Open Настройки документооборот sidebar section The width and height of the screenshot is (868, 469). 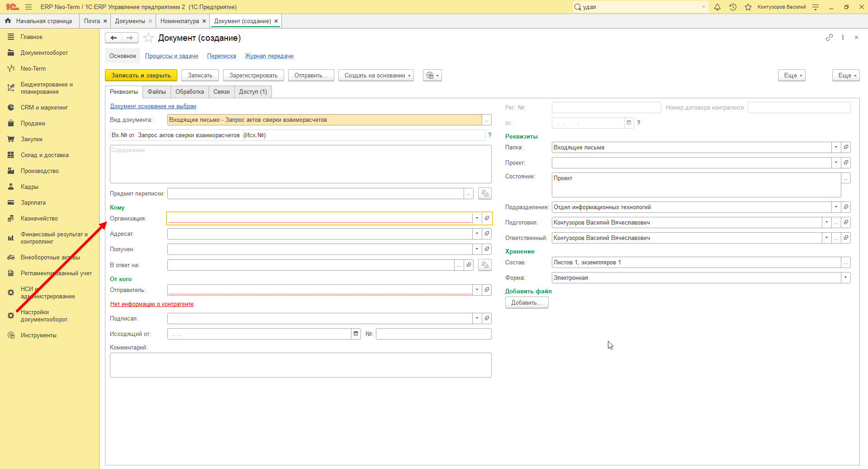(44, 316)
